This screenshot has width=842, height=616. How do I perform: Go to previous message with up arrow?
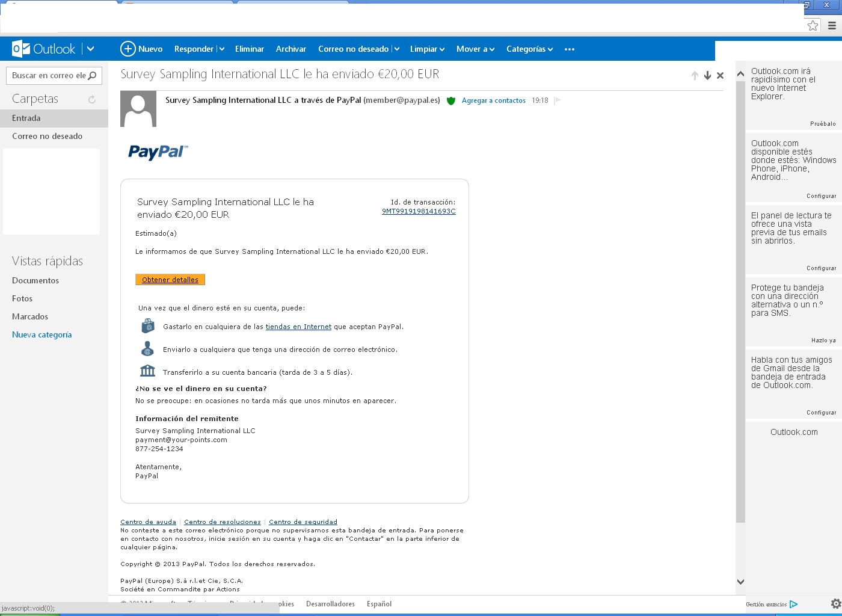pyautogui.click(x=695, y=75)
